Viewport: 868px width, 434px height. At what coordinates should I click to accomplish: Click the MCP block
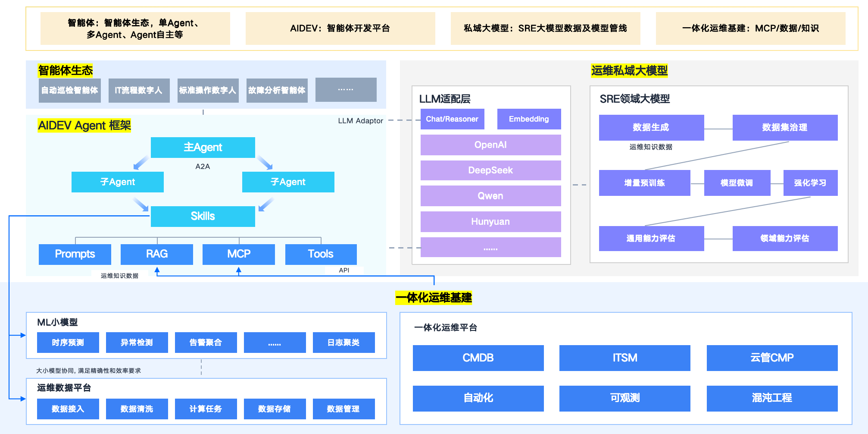click(239, 254)
